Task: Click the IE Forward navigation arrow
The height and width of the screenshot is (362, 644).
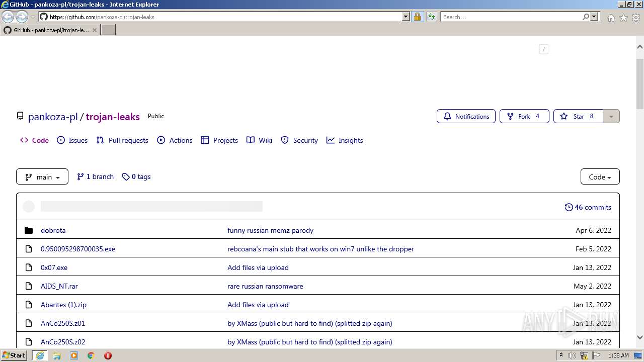Action: pyautogui.click(x=22, y=17)
